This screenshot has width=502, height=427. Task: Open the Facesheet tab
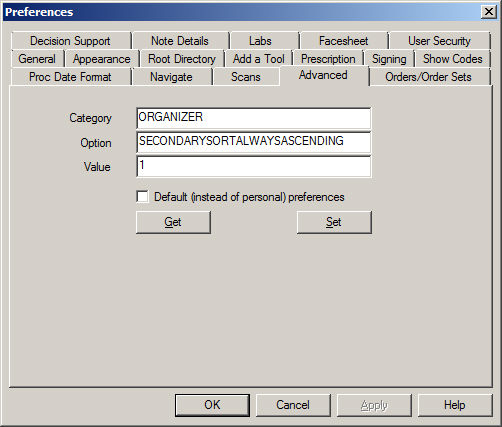pos(343,41)
